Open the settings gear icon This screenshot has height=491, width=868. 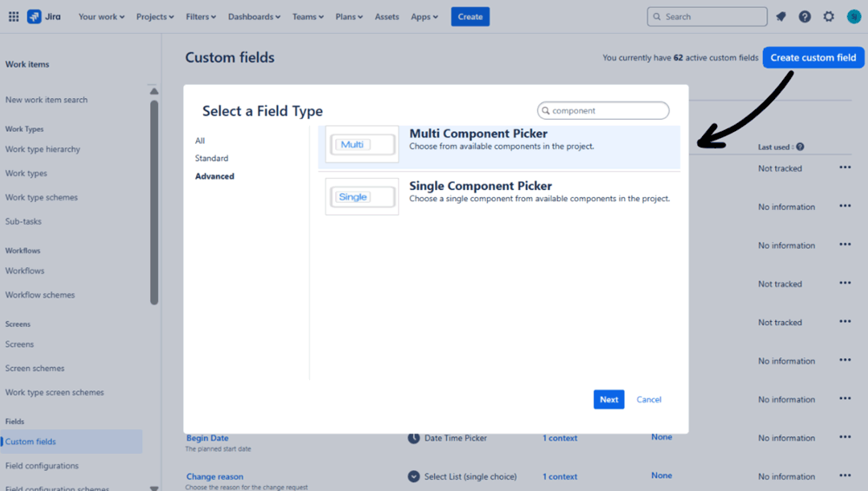(x=829, y=16)
